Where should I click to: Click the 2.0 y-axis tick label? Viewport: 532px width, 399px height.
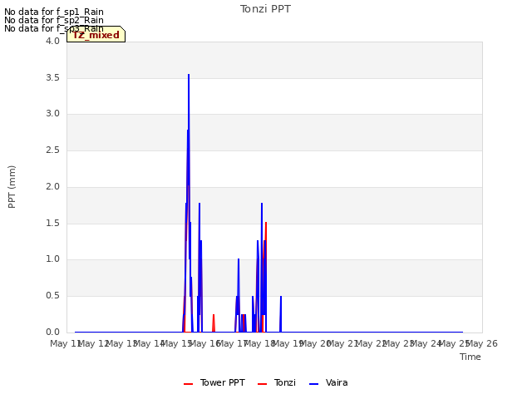point(52,186)
